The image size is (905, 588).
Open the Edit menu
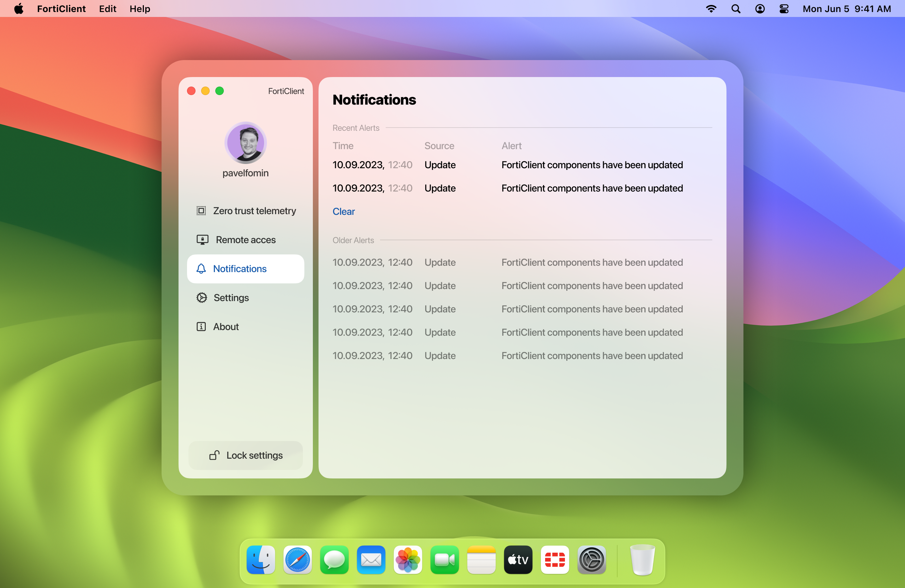pos(107,9)
